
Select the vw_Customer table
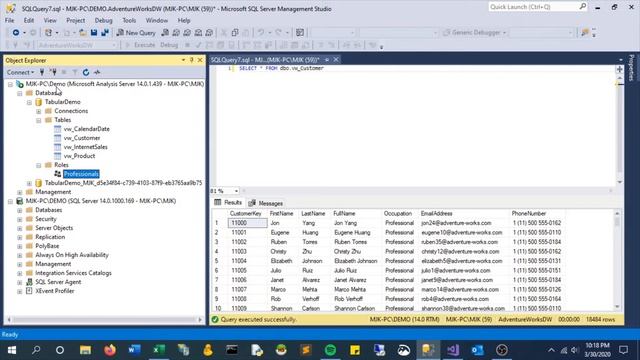(82, 138)
